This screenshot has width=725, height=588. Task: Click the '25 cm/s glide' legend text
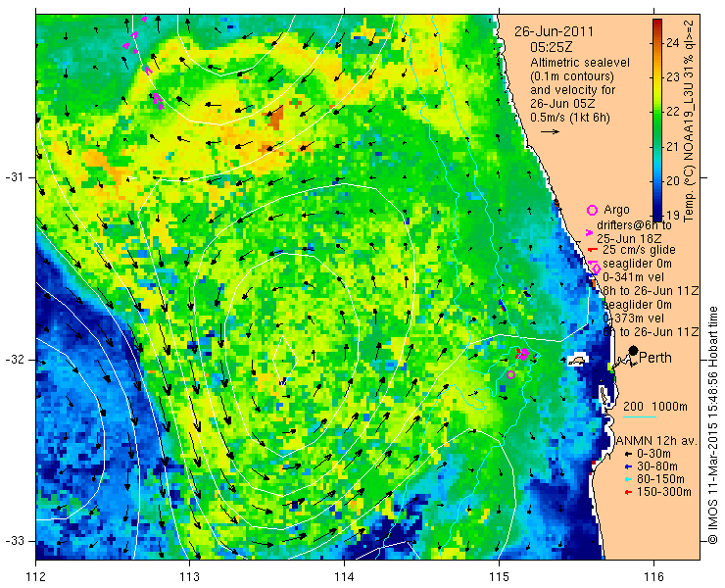click(640, 250)
